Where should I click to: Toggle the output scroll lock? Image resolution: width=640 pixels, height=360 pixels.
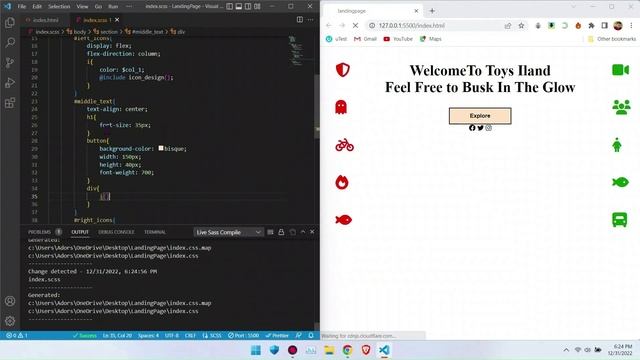pyautogui.click(x=281, y=232)
